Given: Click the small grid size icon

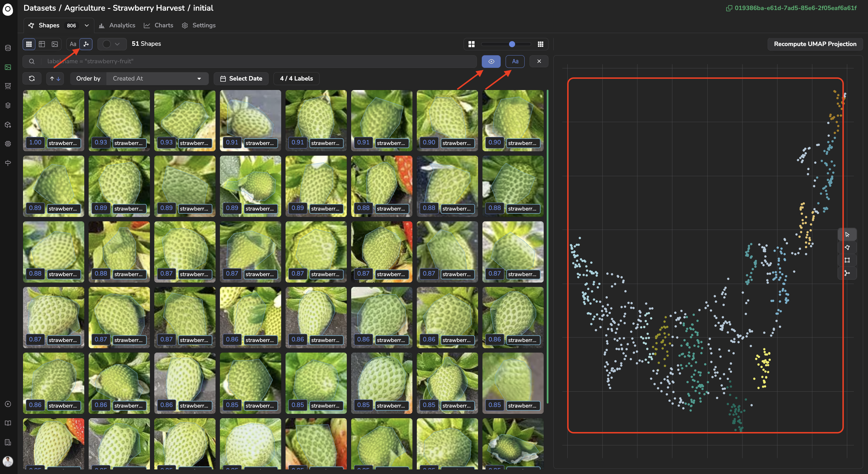Looking at the screenshot, I should click(540, 44).
